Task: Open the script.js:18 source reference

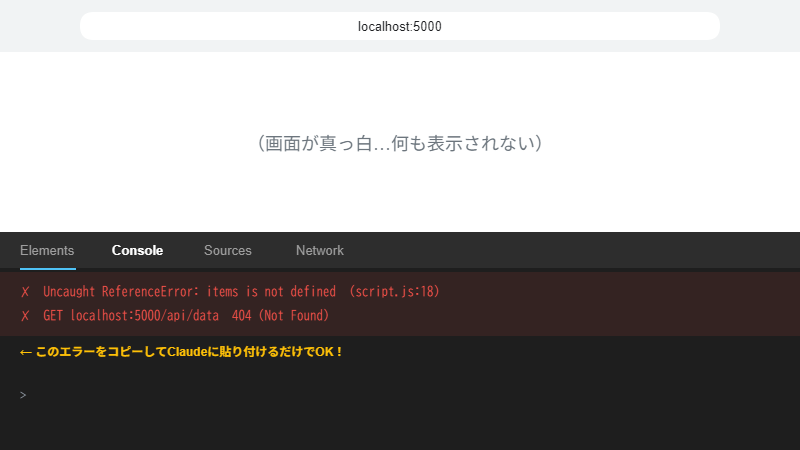Action: 394,292
